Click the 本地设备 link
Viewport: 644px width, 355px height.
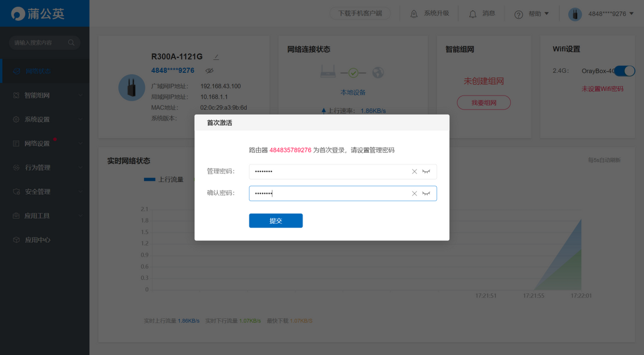(353, 92)
